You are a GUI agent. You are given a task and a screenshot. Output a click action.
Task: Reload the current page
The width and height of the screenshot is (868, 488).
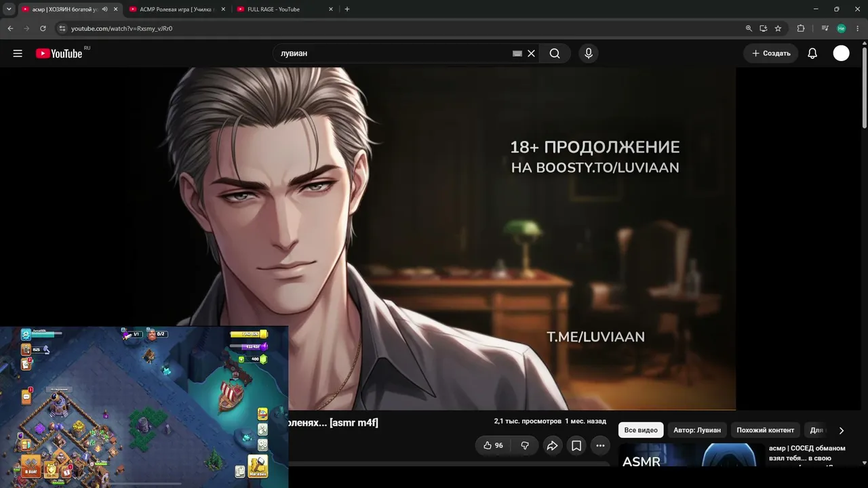tap(43, 28)
